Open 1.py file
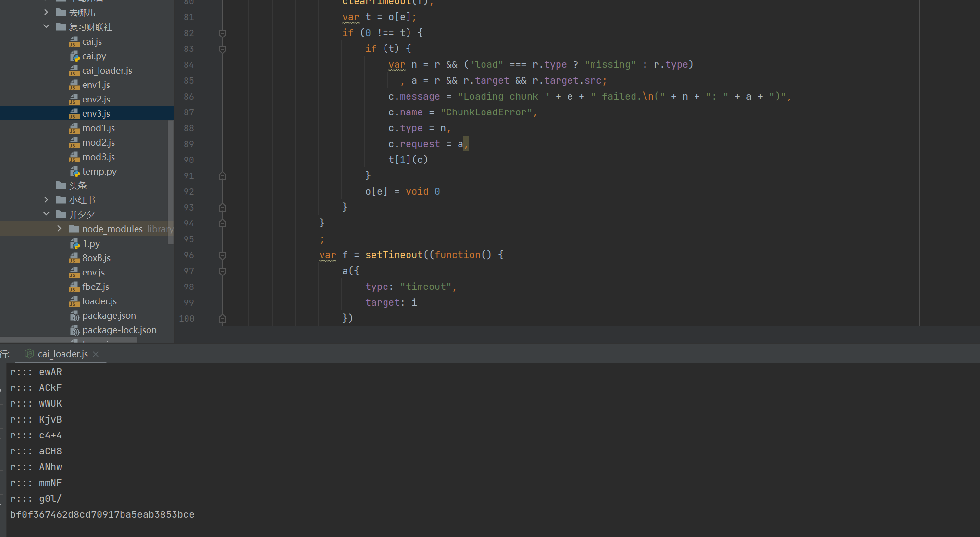Screen dimensions: 980x537 (x=91, y=244)
